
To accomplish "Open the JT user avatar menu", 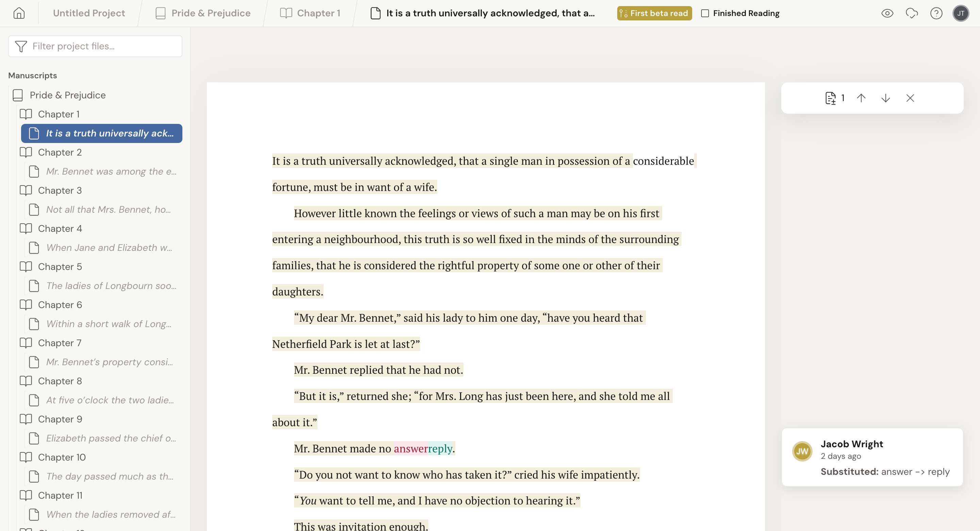I will click(x=961, y=13).
